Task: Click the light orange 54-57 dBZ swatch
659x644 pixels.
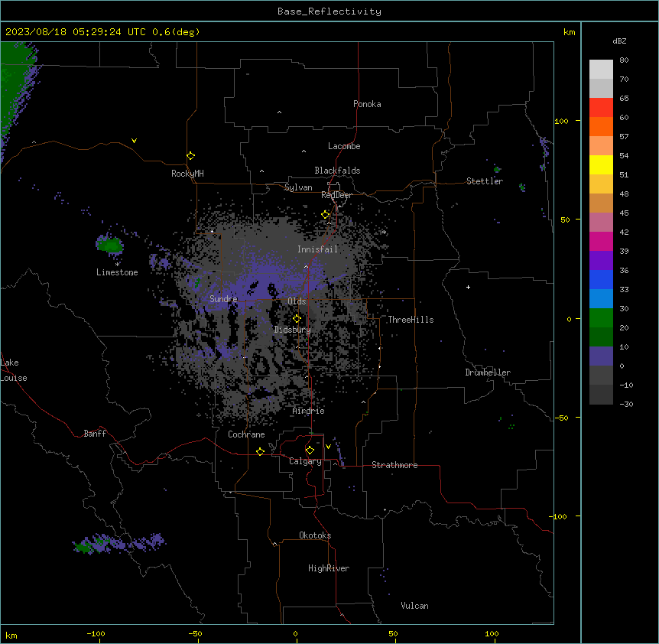Action: 601,146
